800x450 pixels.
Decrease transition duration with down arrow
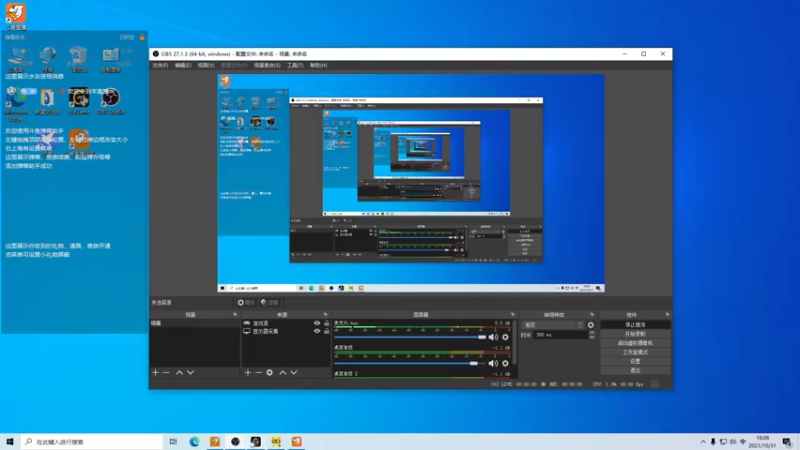(592, 337)
